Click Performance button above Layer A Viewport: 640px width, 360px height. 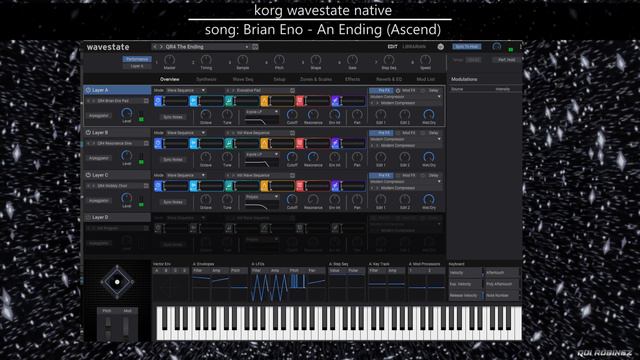coord(137,59)
